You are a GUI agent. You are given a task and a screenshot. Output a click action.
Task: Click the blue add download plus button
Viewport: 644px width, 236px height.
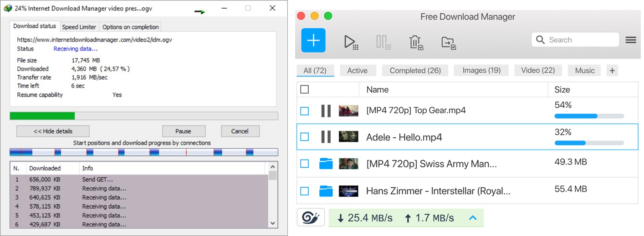(x=313, y=40)
